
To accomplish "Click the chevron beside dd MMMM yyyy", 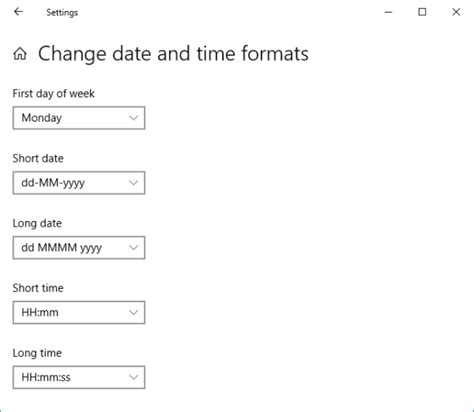I will point(134,248).
